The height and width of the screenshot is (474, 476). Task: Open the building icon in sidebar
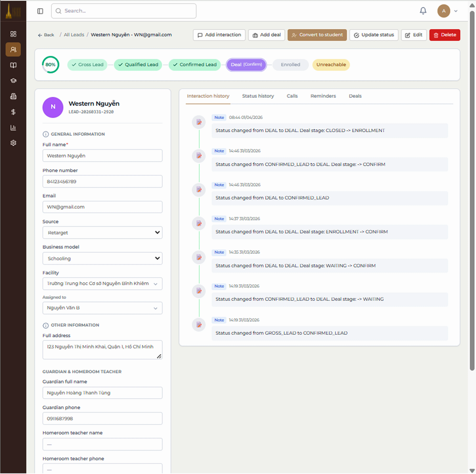click(x=13, y=96)
